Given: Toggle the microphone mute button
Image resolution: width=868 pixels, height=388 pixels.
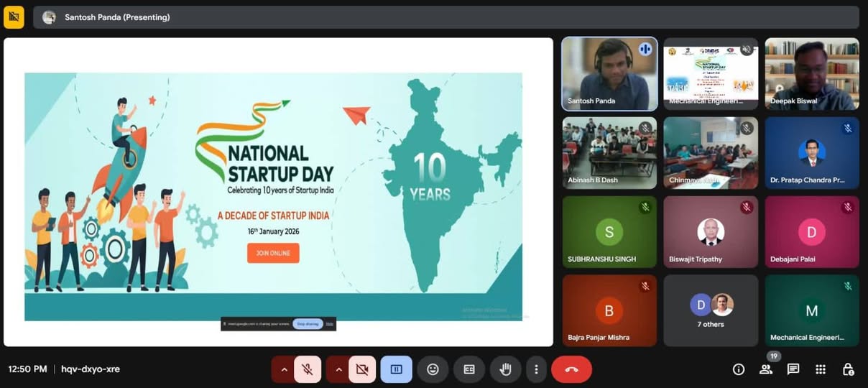Looking at the screenshot, I should tap(308, 369).
